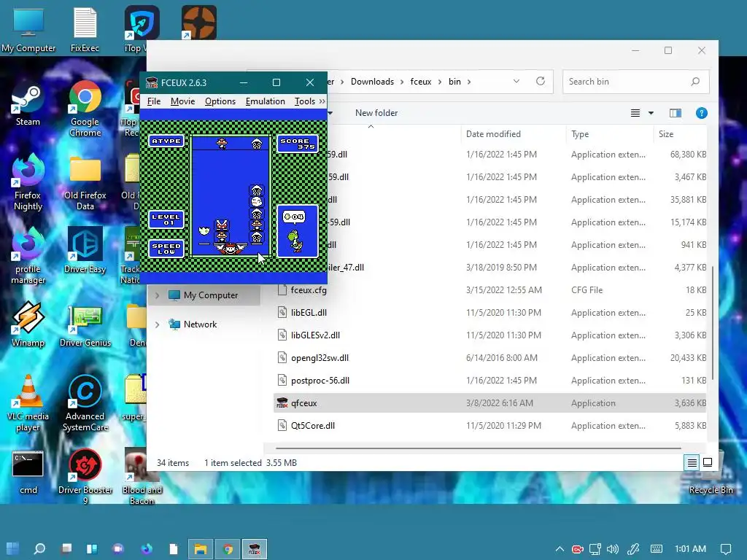Open the notification center icon

pyautogui.click(x=726, y=549)
